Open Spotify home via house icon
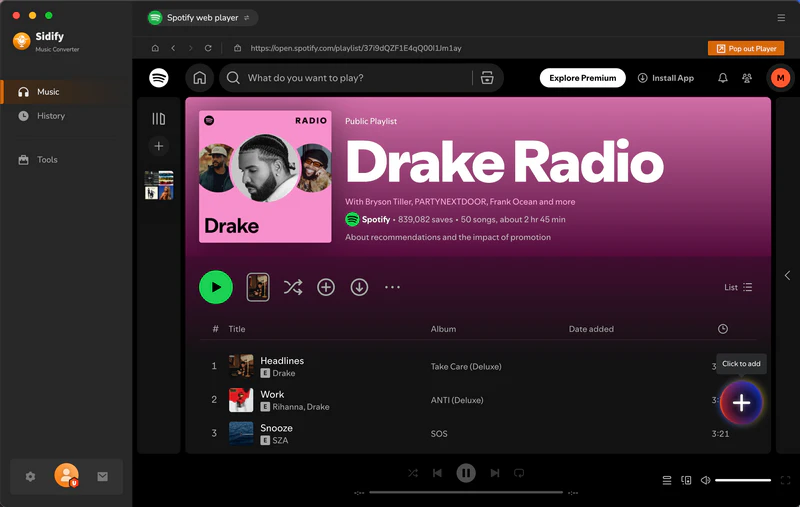 click(x=200, y=78)
